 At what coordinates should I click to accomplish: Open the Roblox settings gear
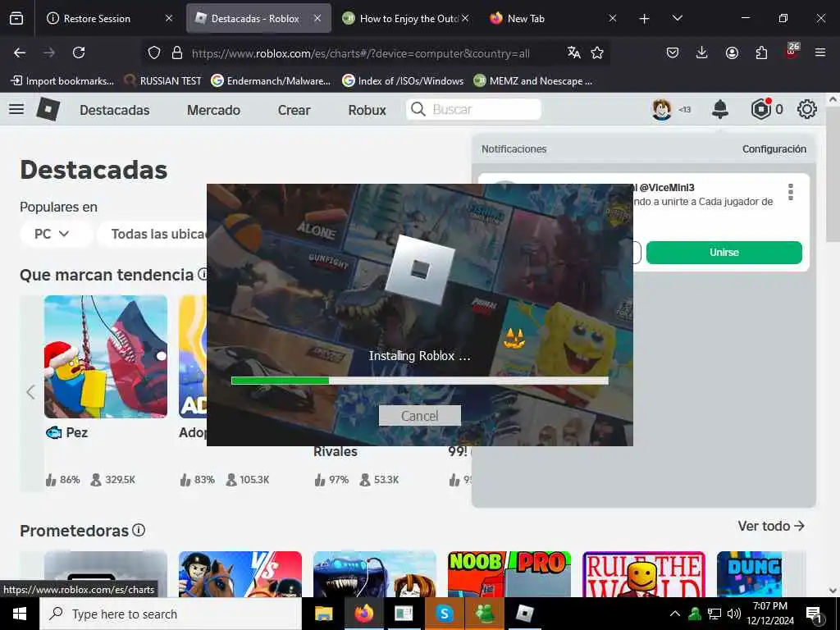pyautogui.click(x=807, y=109)
